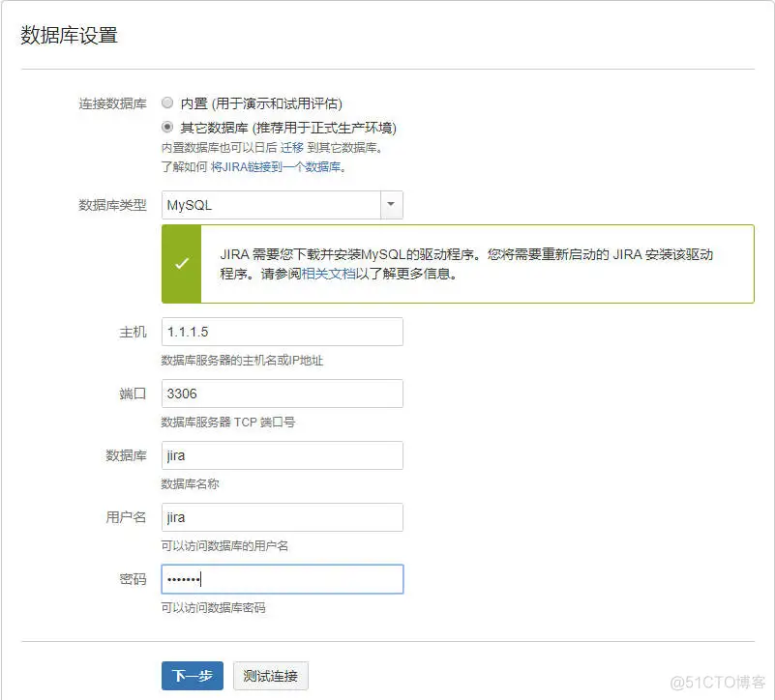The height and width of the screenshot is (700, 775).
Task: Click hint text 数据库服务器的主机名或IP地址
Action: pos(242,361)
